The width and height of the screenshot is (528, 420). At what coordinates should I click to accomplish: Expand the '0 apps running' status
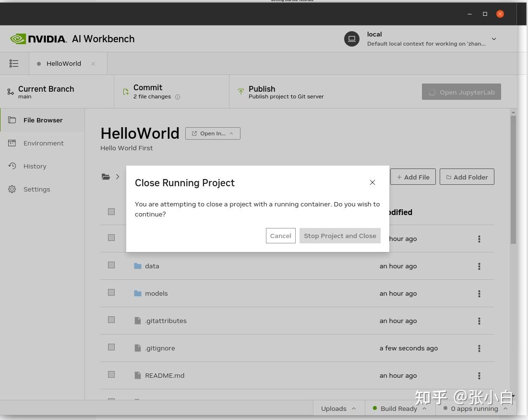pyautogui.click(x=504, y=408)
